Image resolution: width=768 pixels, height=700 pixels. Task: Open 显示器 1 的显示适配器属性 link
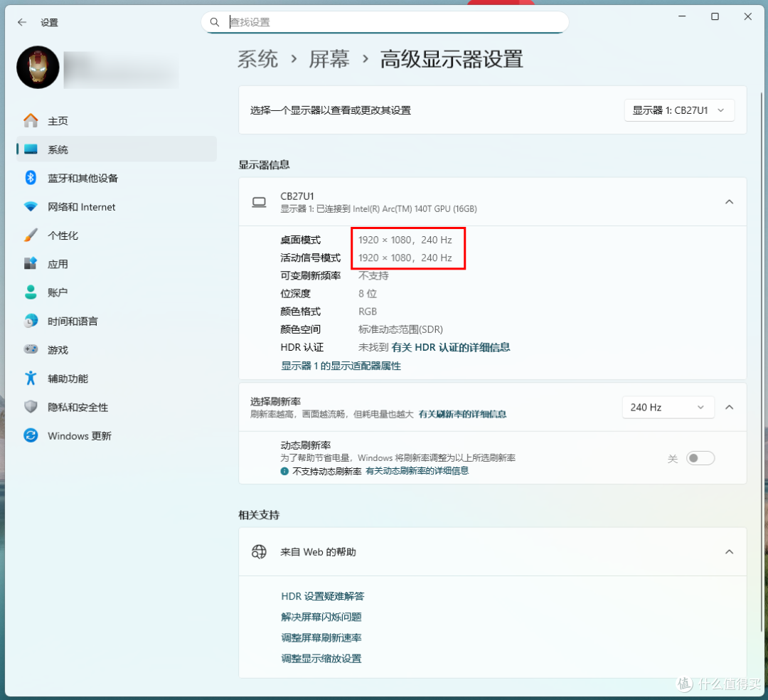click(341, 366)
